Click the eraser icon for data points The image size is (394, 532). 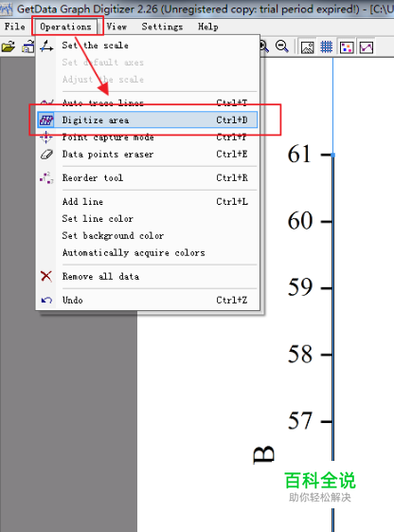(x=46, y=155)
